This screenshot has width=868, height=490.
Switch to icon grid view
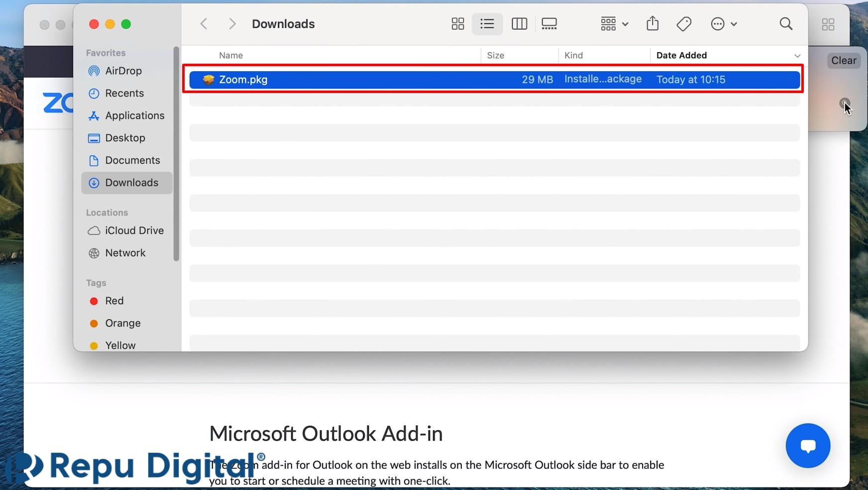pyautogui.click(x=457, y=24)
